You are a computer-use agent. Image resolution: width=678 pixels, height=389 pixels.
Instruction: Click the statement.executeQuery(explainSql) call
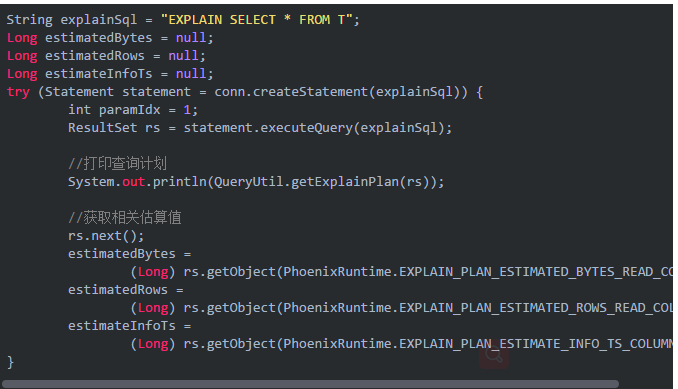(x=317, y=128)
